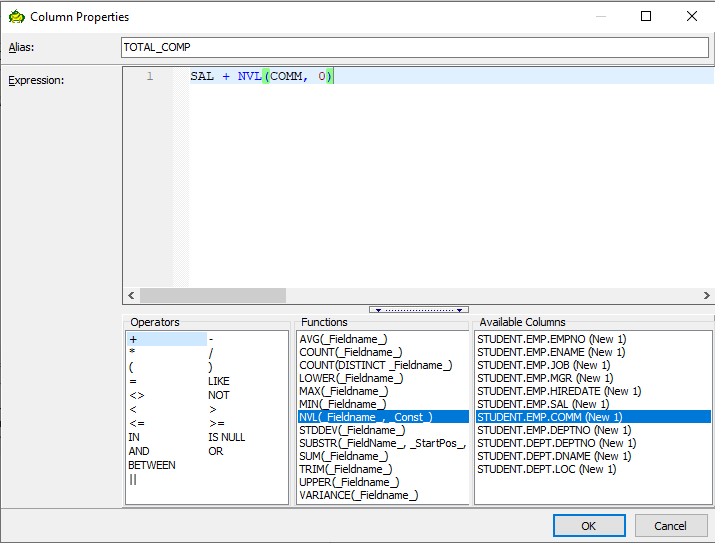Select the < operator
This screenshot has height=543, width=715.
pos(133,409)
